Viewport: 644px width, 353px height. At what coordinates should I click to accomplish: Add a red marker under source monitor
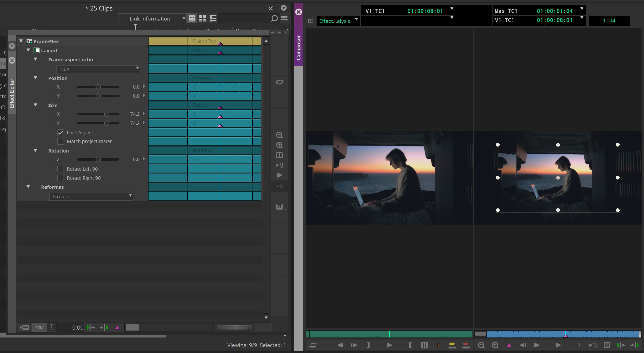coord(438,346)
